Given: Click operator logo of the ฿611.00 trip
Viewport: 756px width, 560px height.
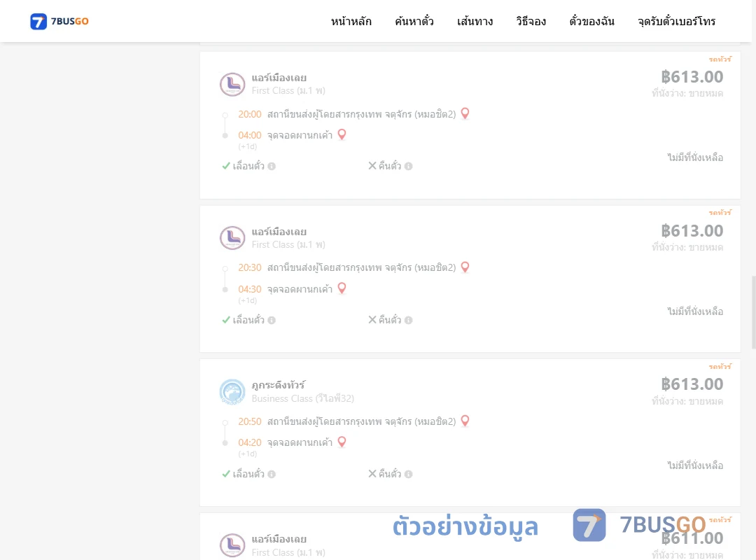Looking at the screenshot, I should click(x=232, y=545).
